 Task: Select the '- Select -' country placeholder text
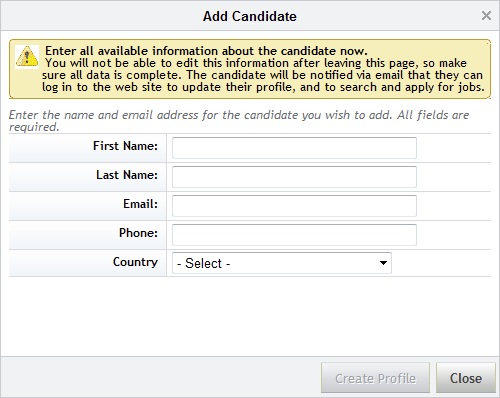tap(204, 263)
